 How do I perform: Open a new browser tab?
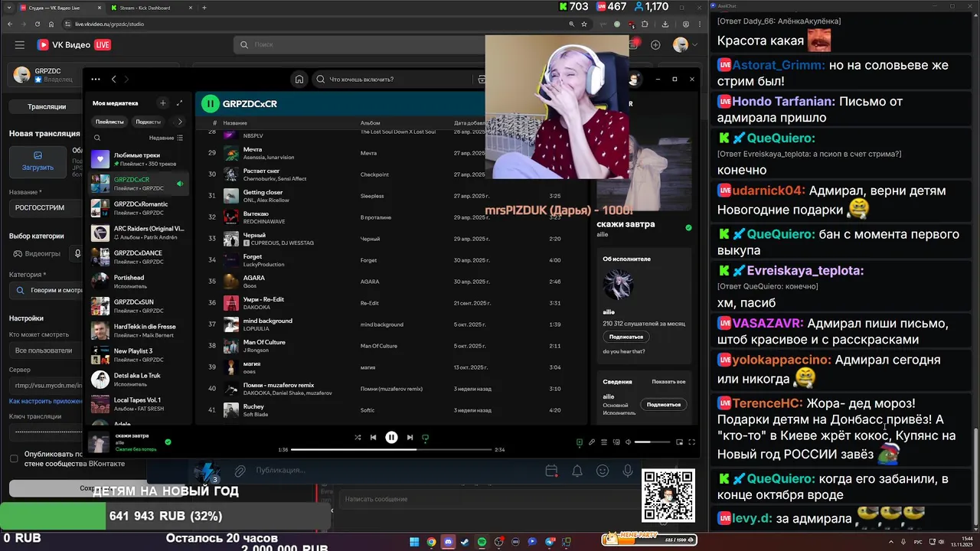pos(204,8)
